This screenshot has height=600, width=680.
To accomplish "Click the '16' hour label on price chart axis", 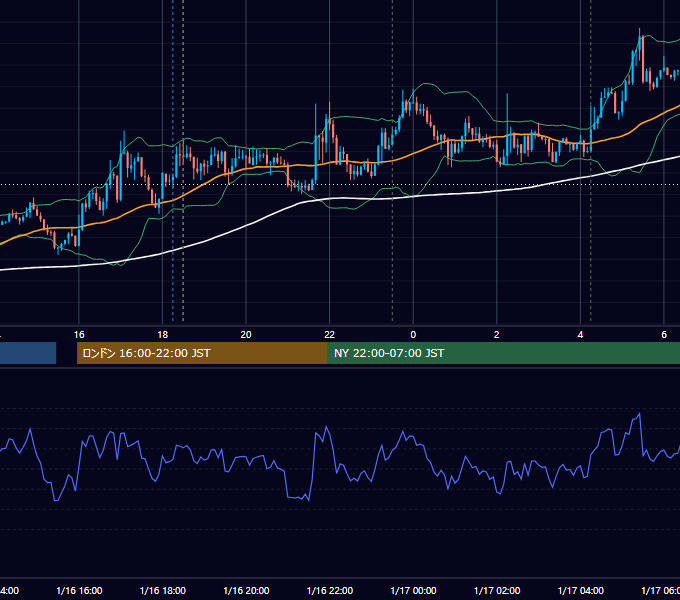I will pyautogui.click(x=79, y=335).
